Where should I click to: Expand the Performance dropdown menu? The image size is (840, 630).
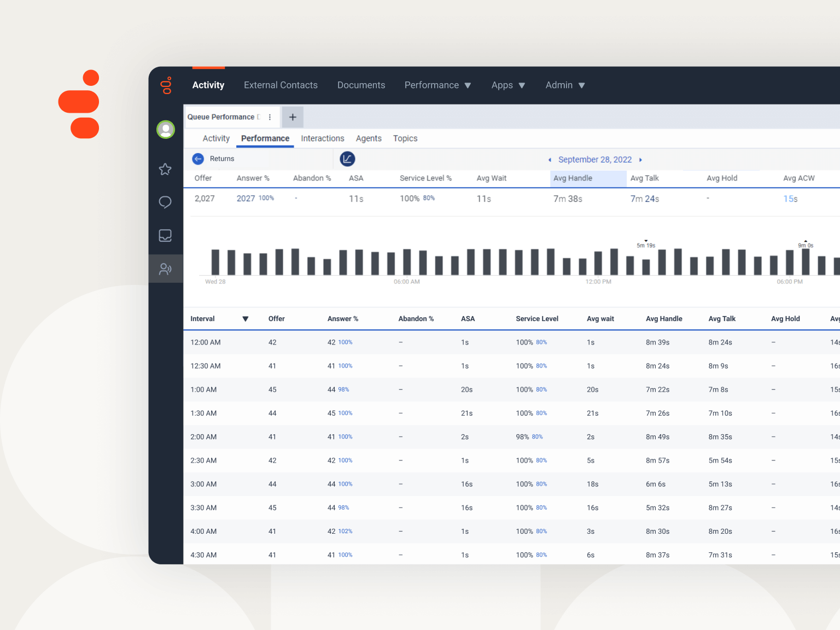[437, 85]
